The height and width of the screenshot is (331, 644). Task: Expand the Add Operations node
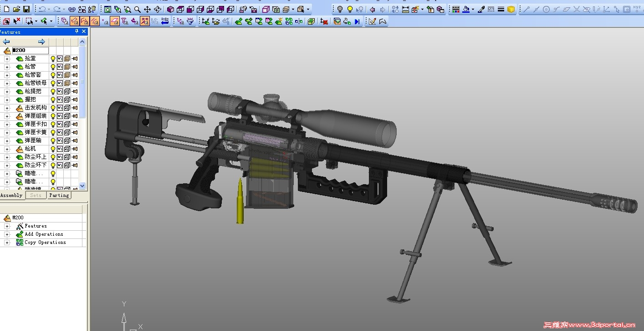coord(7,234)
